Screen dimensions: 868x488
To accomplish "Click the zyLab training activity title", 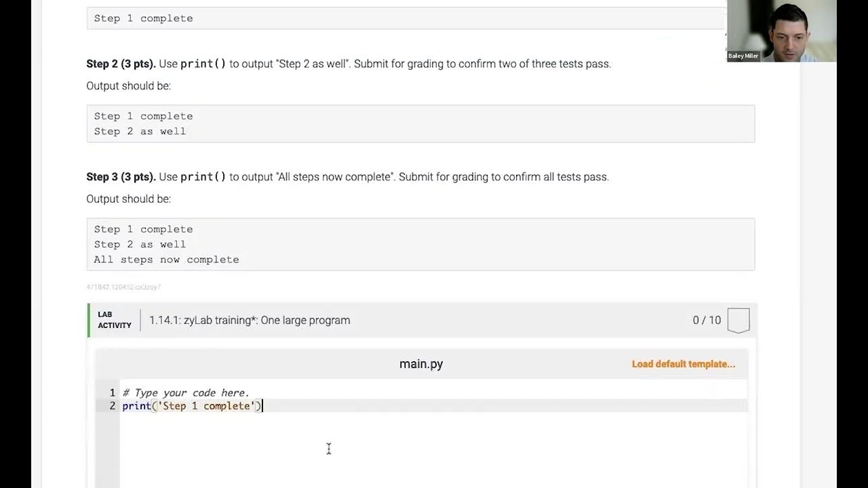I will [x=250, y=320].
